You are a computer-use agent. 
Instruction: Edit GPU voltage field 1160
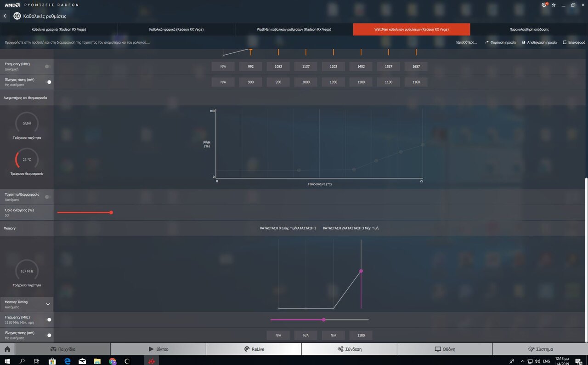pyautogui.click(x=416, y=82)
